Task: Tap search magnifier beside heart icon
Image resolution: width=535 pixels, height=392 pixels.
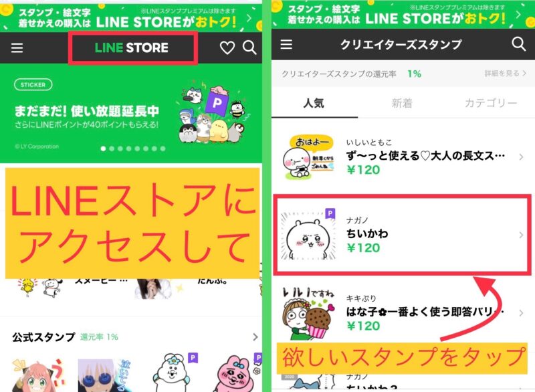Action: 249,47
